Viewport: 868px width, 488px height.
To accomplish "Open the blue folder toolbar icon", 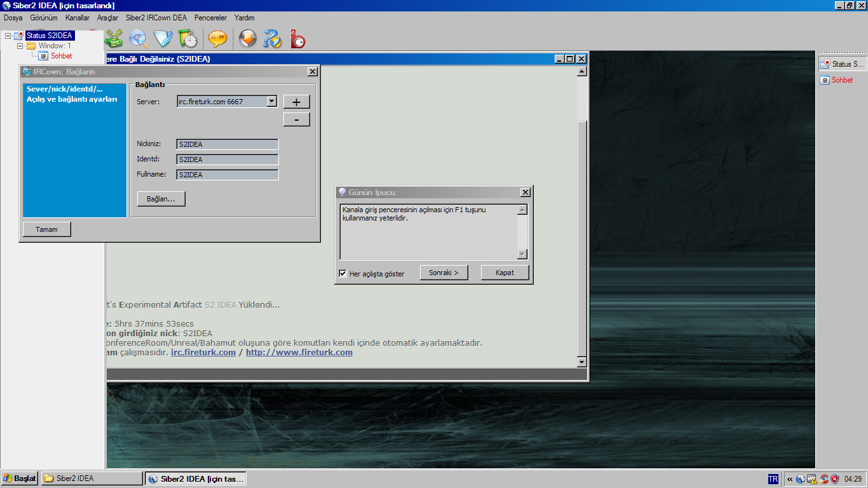I will 163,39.
